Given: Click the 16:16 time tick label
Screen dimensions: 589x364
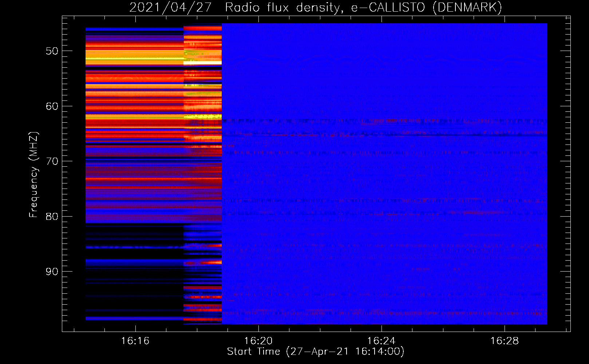Looking at the screenshot, I should tap(135, 341).
